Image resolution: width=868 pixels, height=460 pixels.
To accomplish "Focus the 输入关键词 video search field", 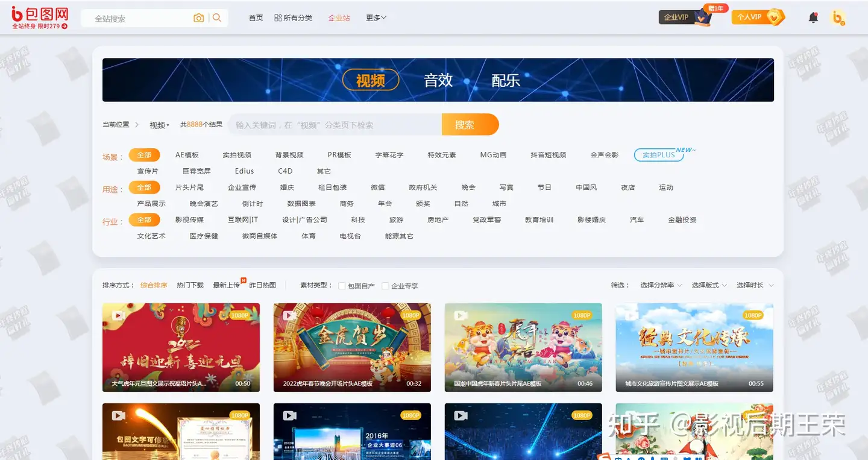I will pyautogui.click(x=335, y=125).
